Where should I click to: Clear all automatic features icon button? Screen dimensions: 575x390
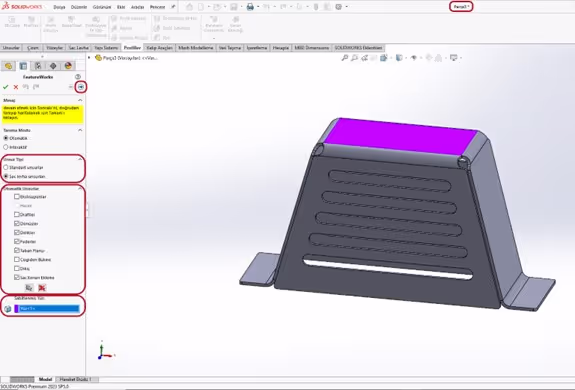[x=42, y=288]
